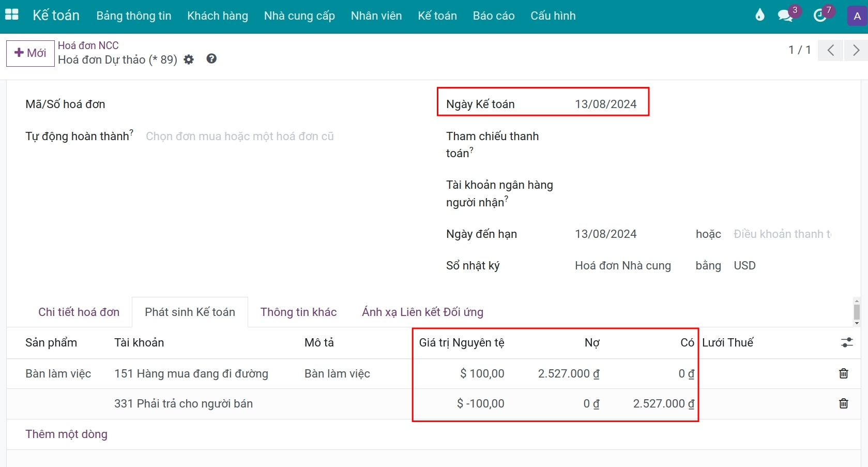Open the Tự động hoàn thành order selector
This screenshot has width=868, height=467.
coord(239,136)
